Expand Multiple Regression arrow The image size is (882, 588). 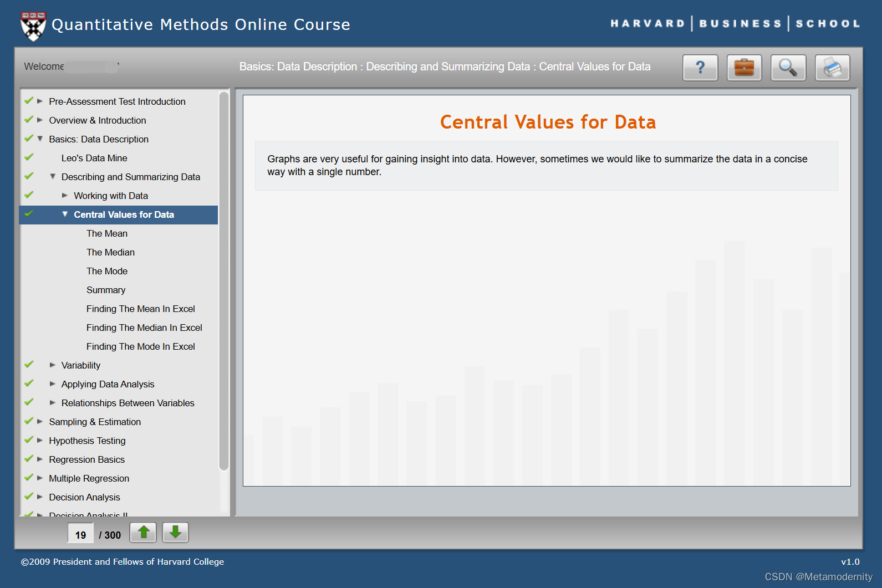pos(40,478)
